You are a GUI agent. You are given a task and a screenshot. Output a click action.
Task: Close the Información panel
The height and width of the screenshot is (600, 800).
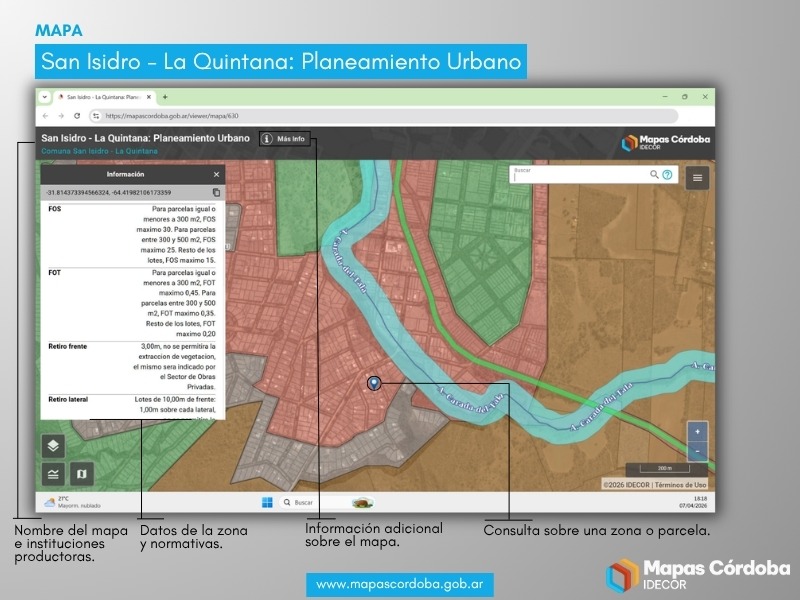(216, 174)
